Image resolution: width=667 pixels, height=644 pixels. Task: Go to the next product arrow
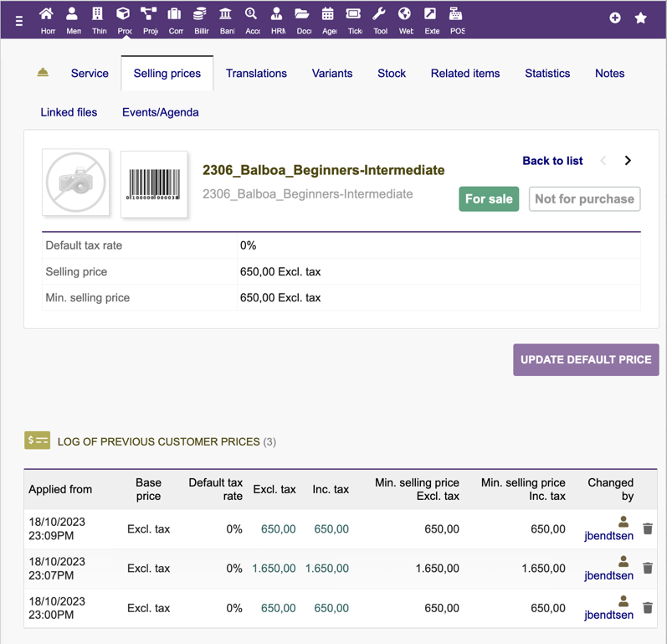click(628, 161)
